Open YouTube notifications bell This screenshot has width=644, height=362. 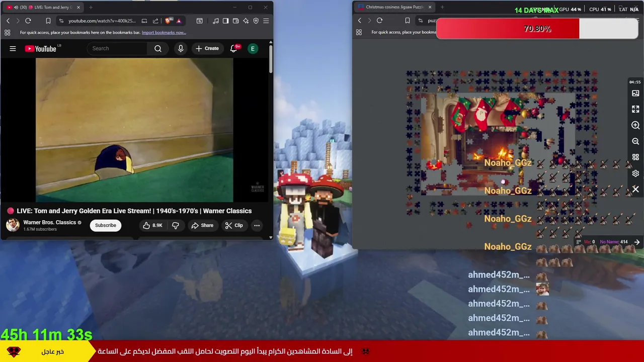(234, 48)
